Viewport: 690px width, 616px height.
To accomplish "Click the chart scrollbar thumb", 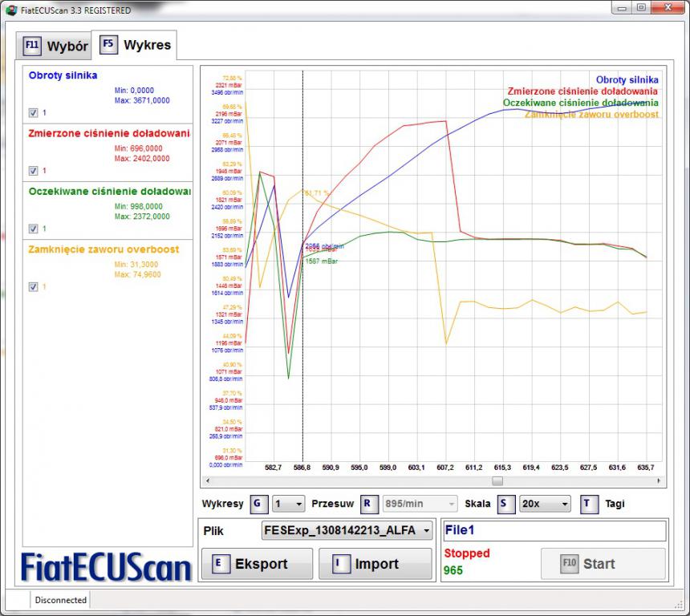I will (497, 481).
